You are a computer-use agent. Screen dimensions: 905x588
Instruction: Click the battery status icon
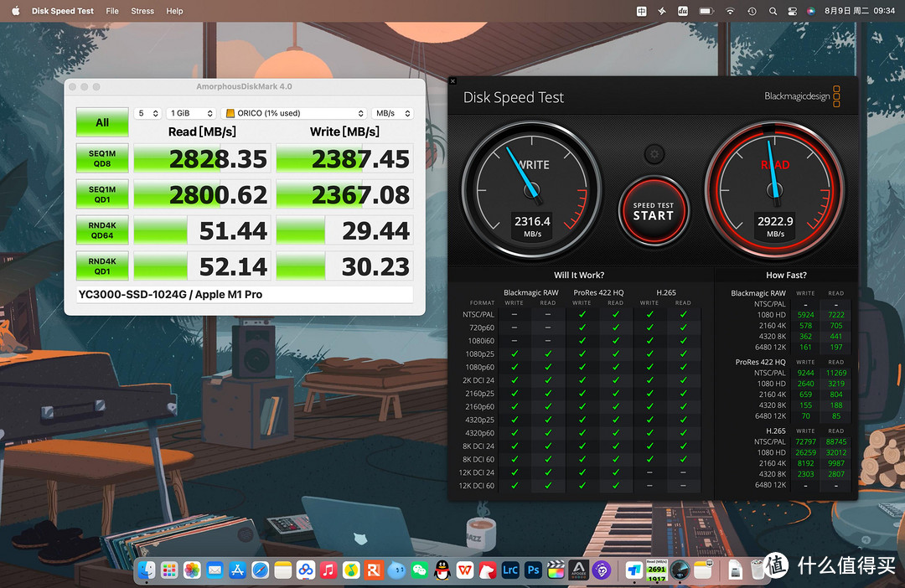click(x=706, y=11)
